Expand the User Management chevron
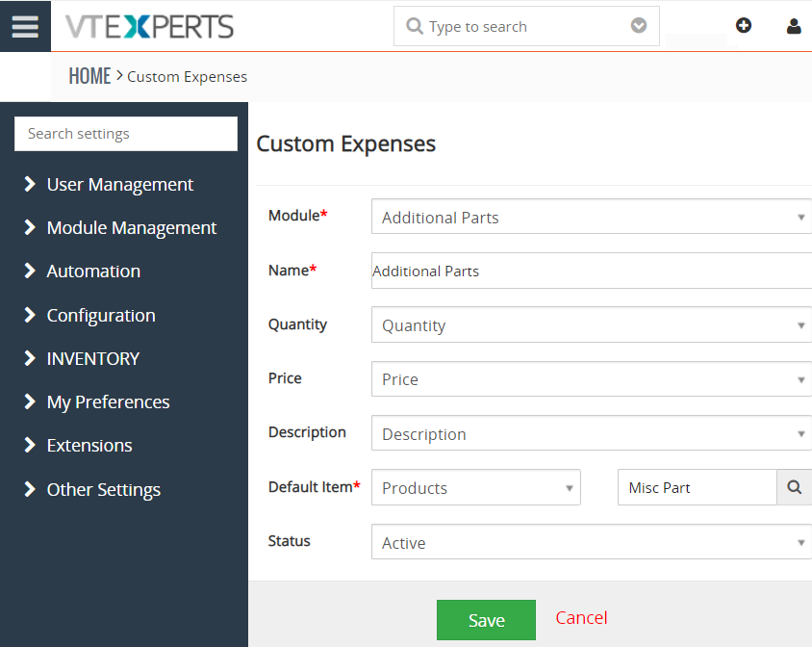Screen dimensions: 812x647 (x=30, y=184)
